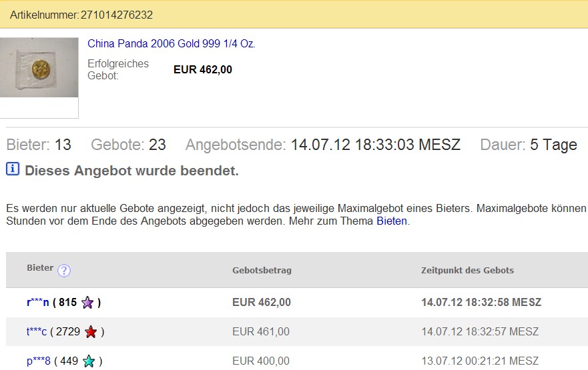Click the purple star beside r***n's score
The image size is (588, 370).
point(87,303)
